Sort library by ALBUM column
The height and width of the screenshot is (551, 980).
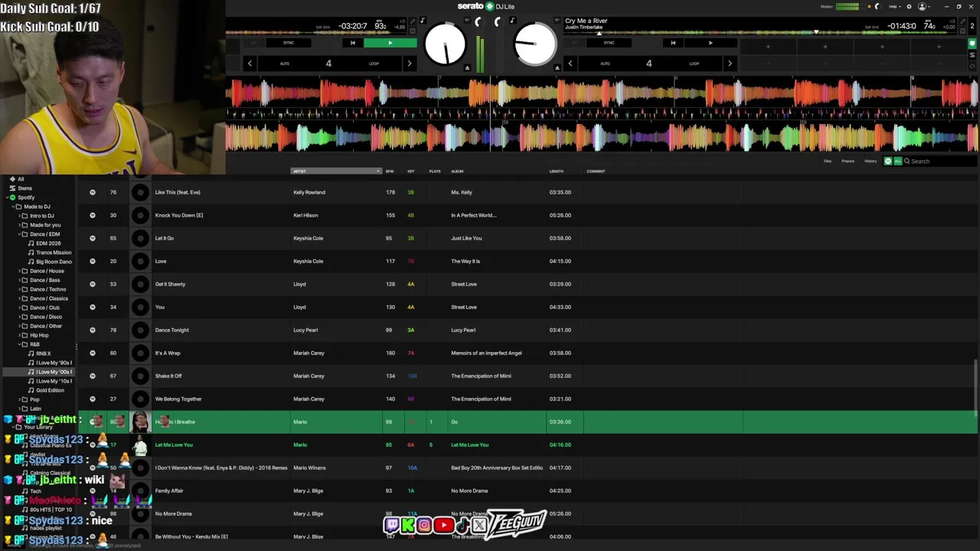(457, 171)
